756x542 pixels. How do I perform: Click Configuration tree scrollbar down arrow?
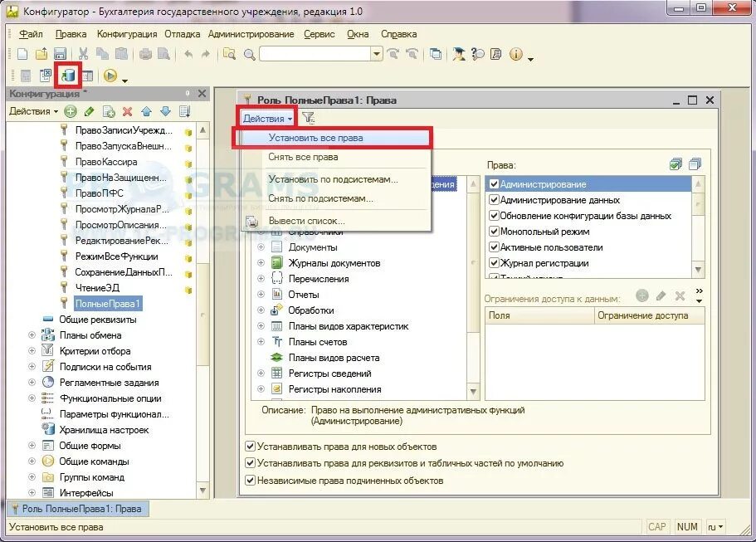coord(202,491)
